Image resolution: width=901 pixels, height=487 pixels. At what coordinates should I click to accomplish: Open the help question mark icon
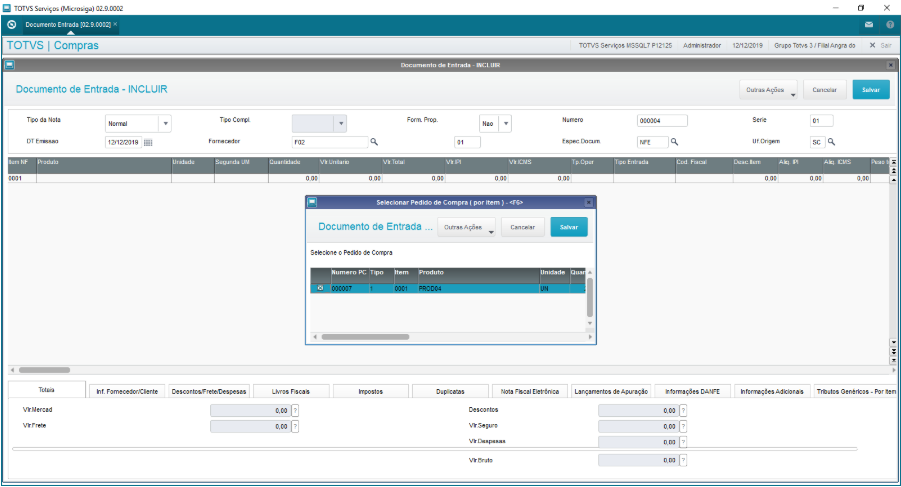890,25
